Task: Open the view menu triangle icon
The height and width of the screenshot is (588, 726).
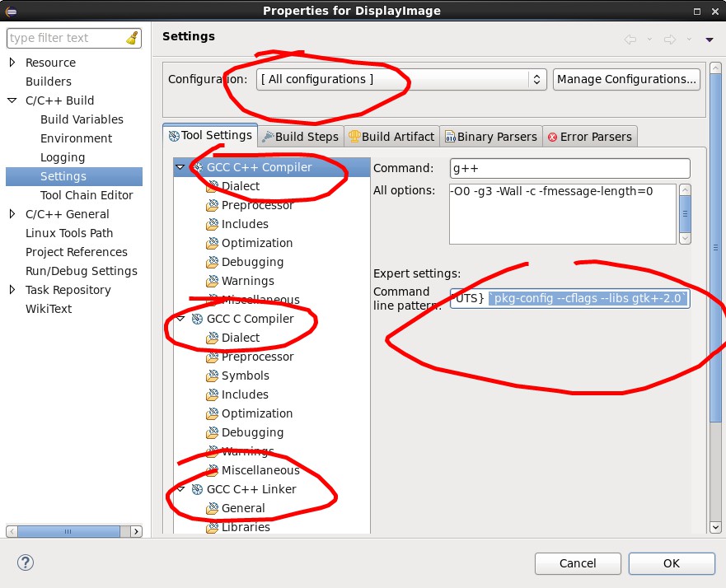Action: (x=710, y=39)
